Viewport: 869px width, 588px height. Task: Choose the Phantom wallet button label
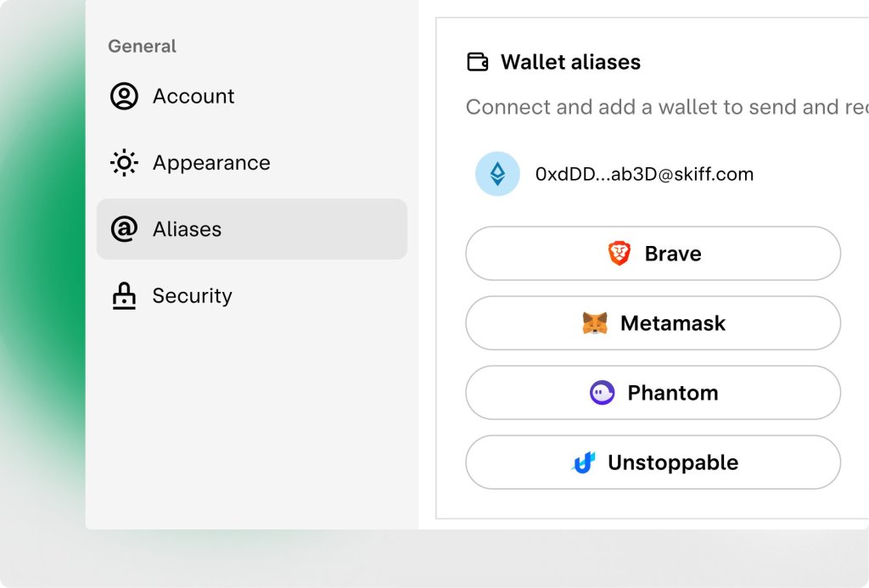point(673,393)
